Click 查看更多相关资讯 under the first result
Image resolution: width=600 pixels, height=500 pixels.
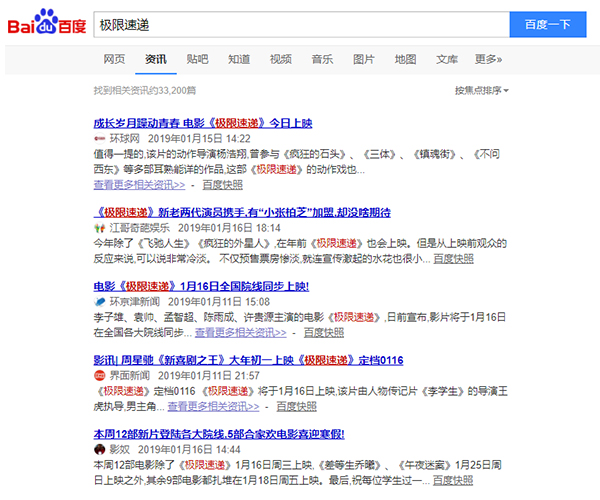[139, 185]
